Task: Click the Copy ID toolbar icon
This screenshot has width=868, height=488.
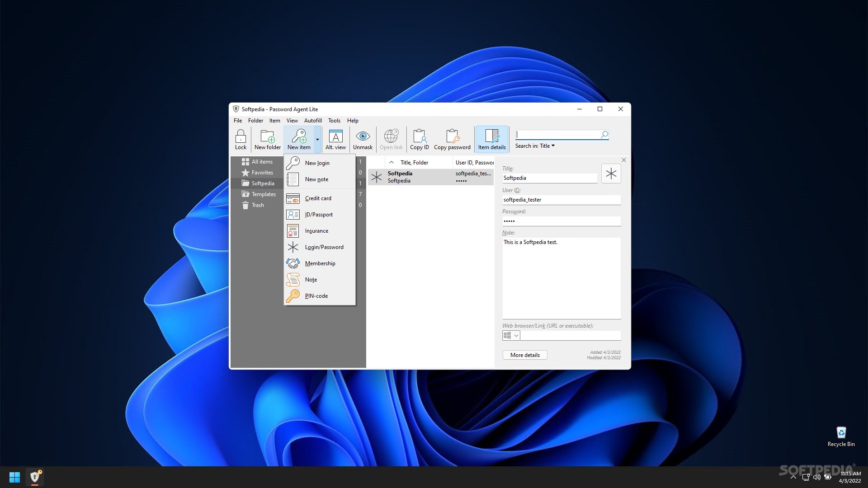Action: click(419, 139)
